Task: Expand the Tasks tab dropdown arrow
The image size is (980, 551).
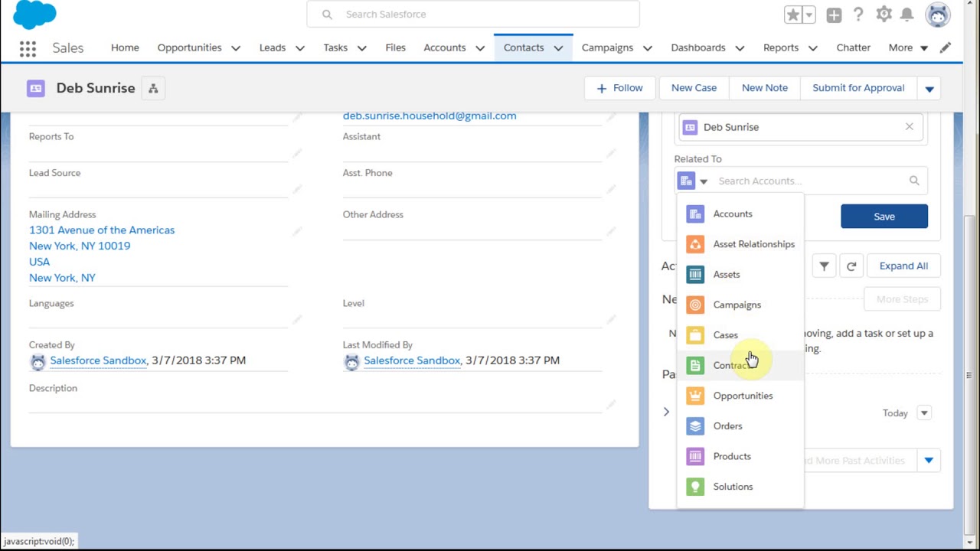Action: click(x=361, y=47)
